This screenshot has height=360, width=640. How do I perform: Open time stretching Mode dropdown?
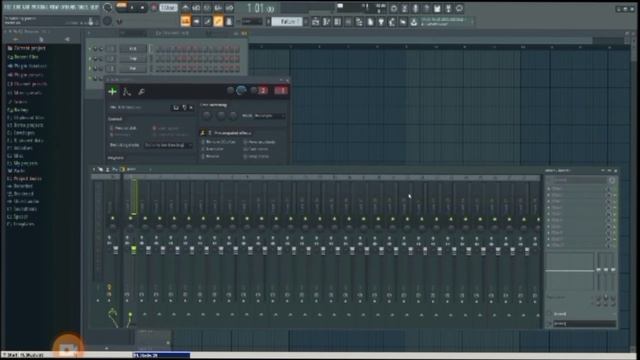(269, 116)
